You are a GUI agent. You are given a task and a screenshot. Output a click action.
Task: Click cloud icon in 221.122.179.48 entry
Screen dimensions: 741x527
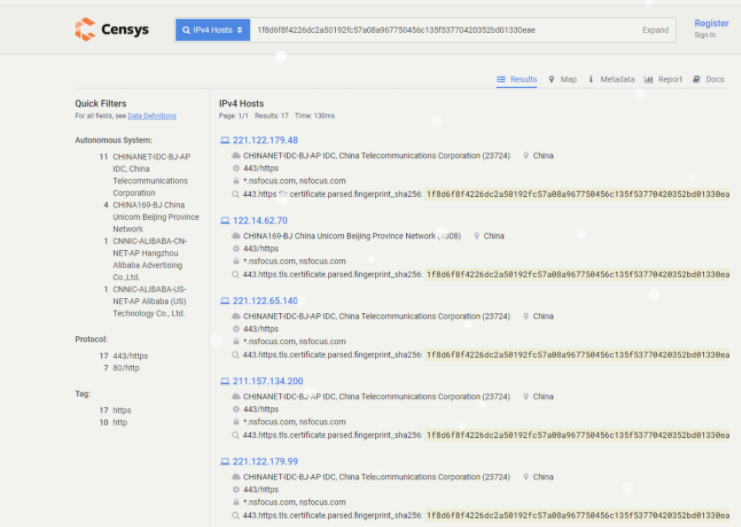236,156
